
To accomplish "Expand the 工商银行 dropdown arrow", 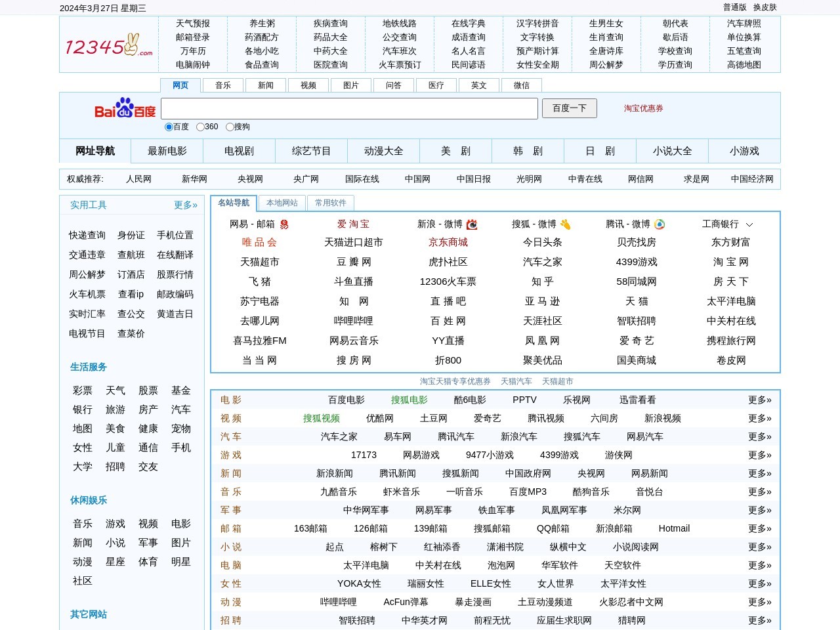I will (x=749, y=224).
